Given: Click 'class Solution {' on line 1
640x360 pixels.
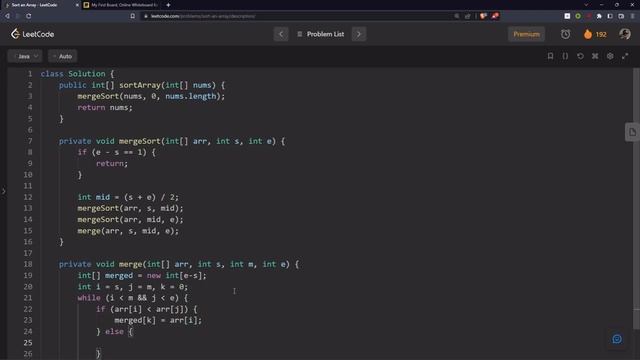Looking at the screenshot, I should [78, 74].
